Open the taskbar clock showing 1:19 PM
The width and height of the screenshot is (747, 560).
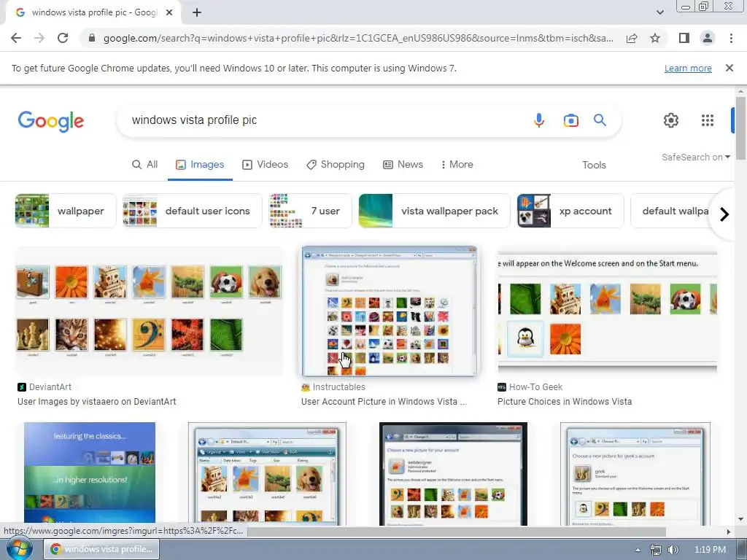point(710,550)
